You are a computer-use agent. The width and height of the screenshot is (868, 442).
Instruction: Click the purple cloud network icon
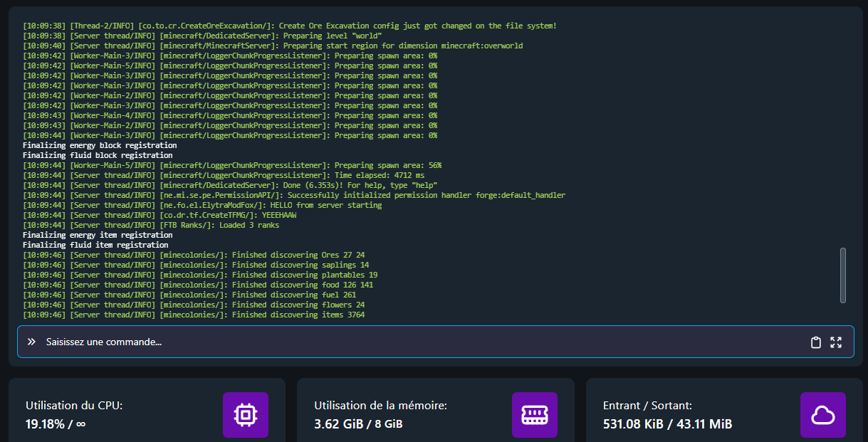pos(823,415)
